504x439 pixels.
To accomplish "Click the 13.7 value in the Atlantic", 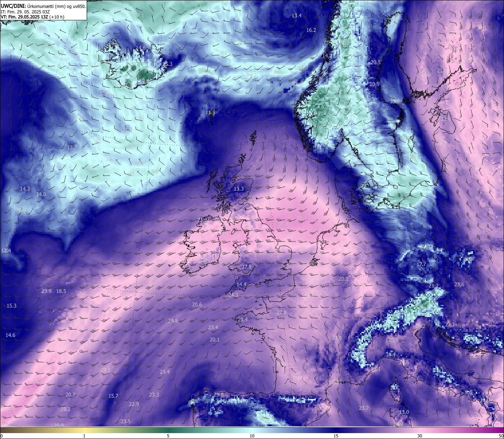I will (x=72, y=147).
